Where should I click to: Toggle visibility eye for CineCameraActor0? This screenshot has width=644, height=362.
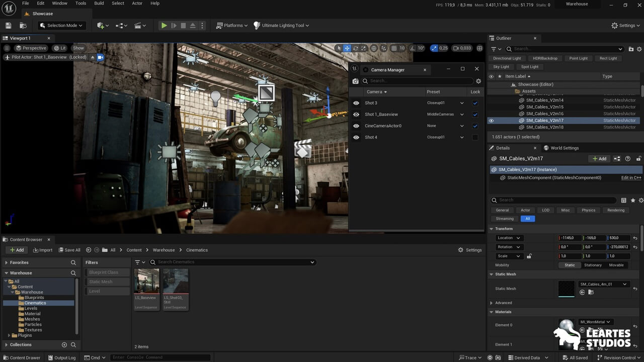tap(356, 126)
